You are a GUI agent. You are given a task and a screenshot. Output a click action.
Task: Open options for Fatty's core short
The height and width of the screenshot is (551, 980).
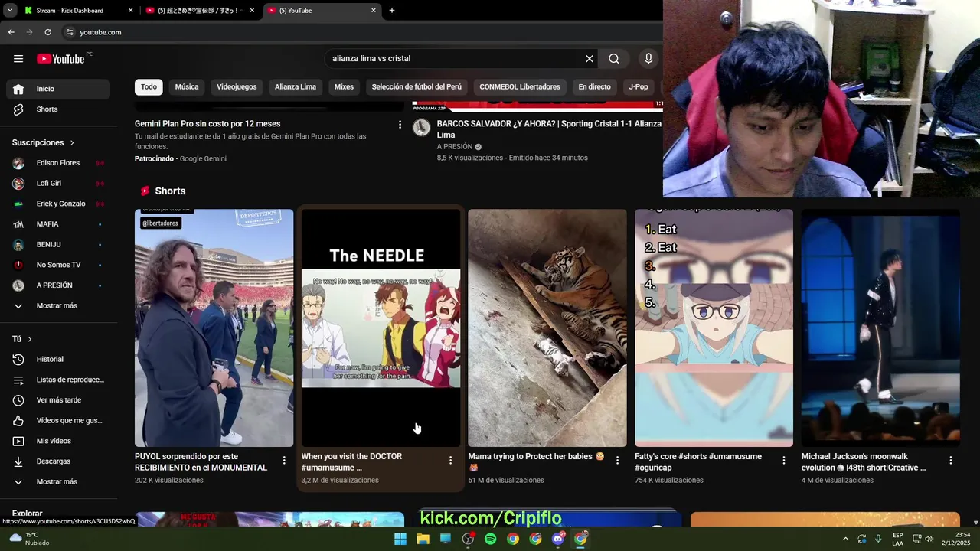click(784, 461)
